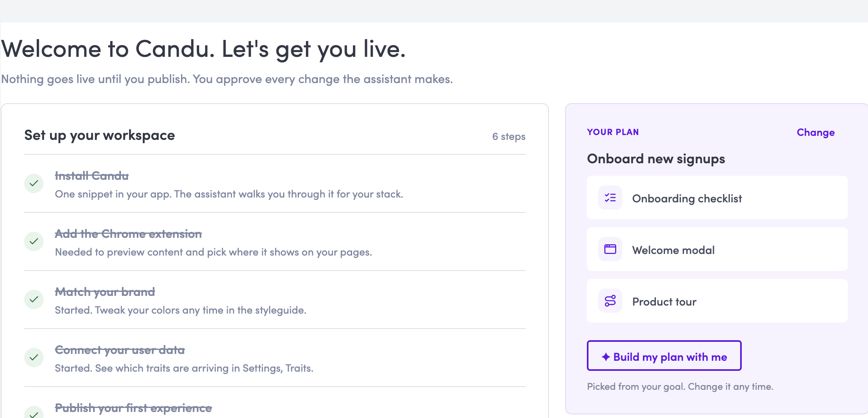Screen dimensions: 868x418
Task: Select the Match your brand step title
Action: (x=105, y=292)
